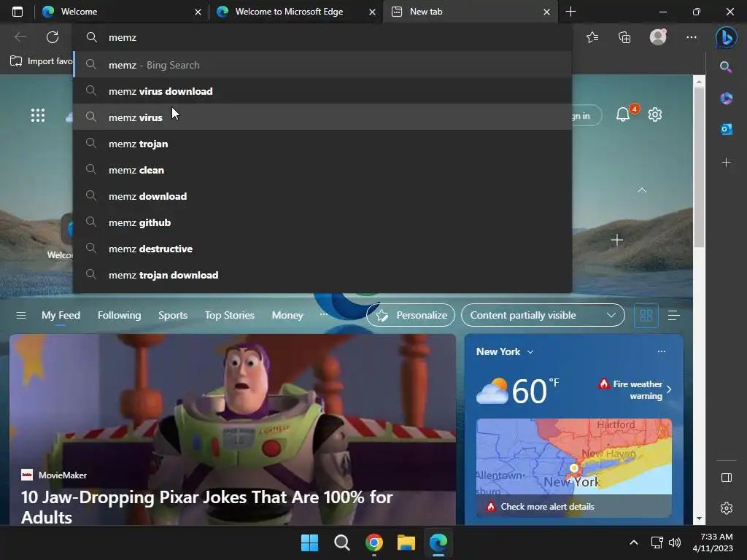Show hidden tray icons chevron

point(634,542)
